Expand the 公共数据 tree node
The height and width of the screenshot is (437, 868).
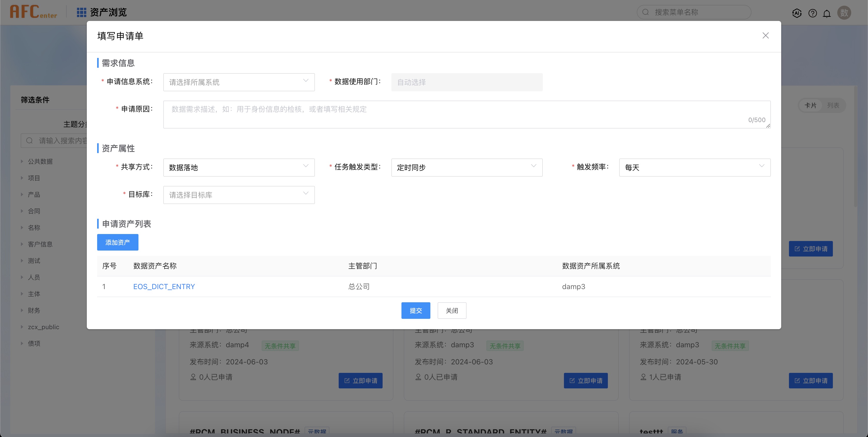pyautogui.click(x=22, y=162)
